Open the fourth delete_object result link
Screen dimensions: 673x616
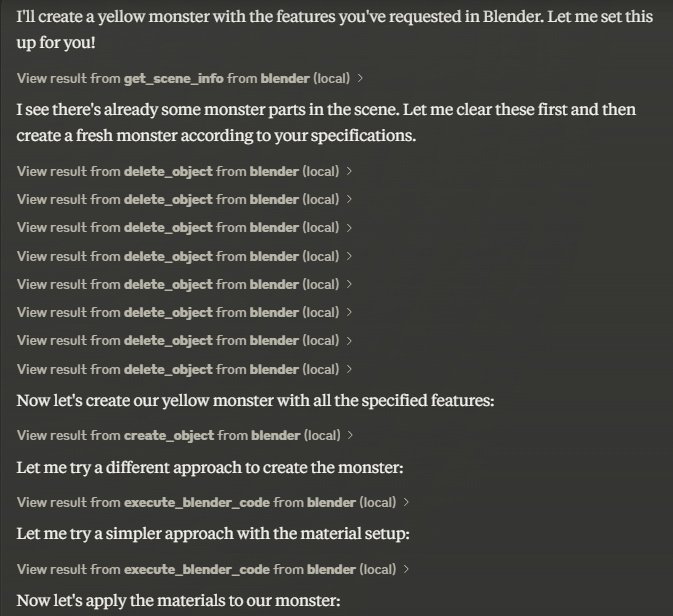178,256
